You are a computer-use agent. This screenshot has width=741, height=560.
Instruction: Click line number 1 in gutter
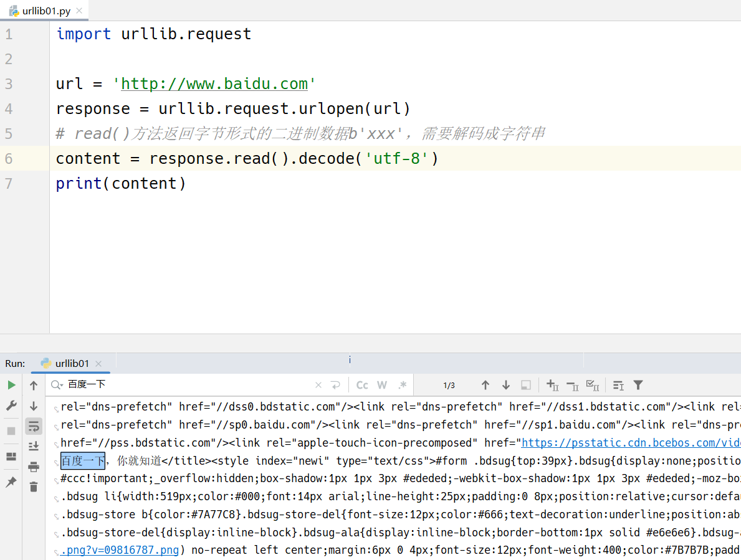(x=9, y=34)
